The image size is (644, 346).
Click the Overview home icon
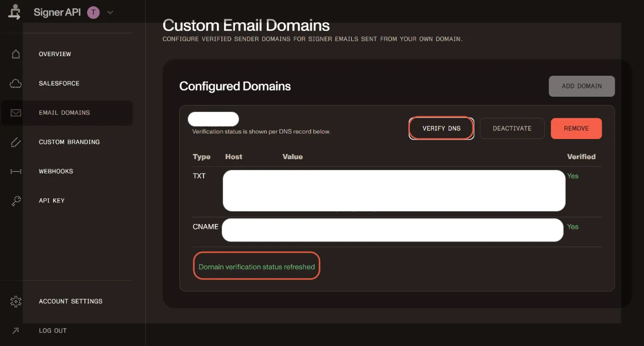(16, 54)
